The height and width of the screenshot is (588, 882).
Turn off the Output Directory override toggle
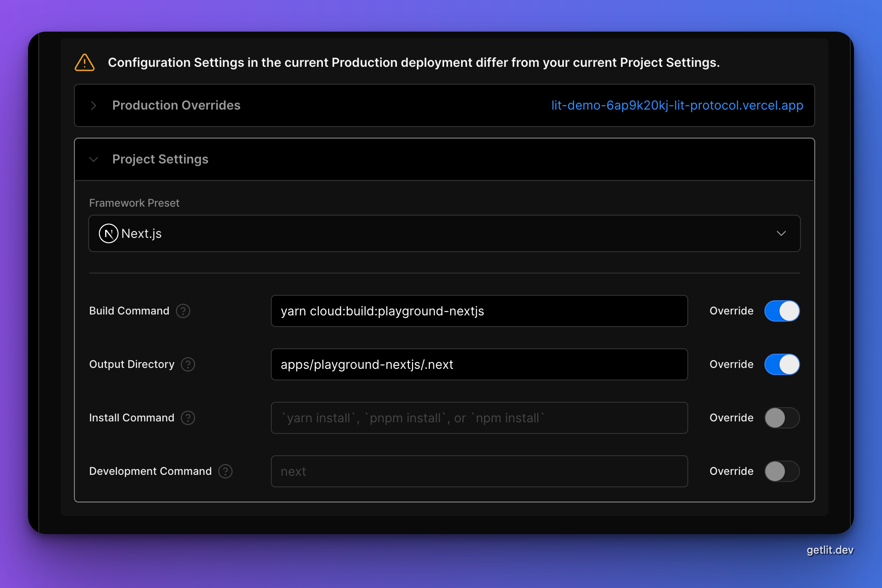click(782, 364)
